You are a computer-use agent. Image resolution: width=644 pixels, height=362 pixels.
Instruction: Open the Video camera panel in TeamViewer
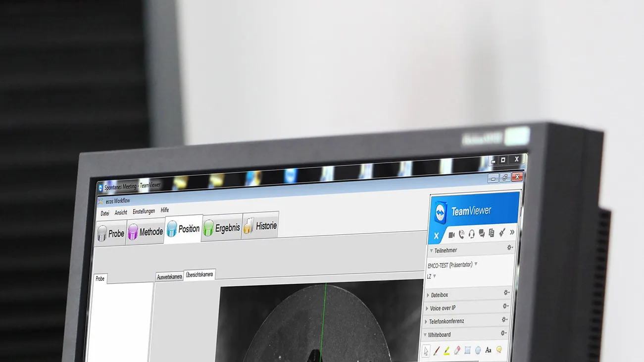coord(451,234)
